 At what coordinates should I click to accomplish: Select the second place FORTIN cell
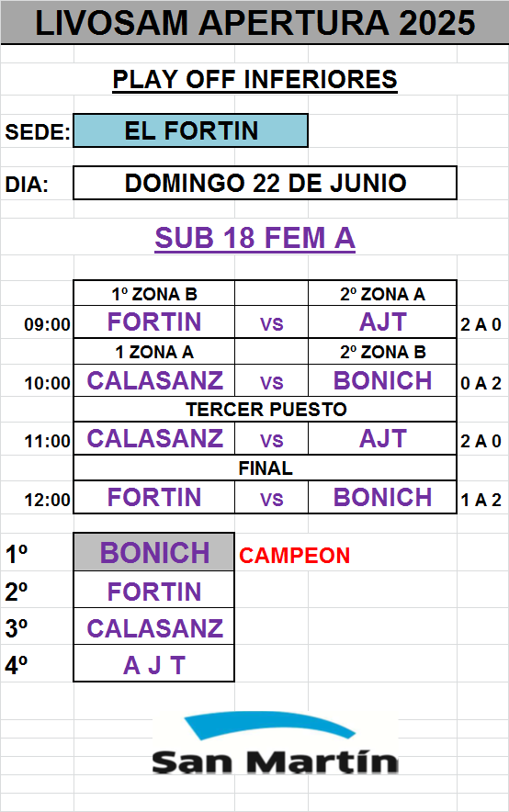[154, 591]
